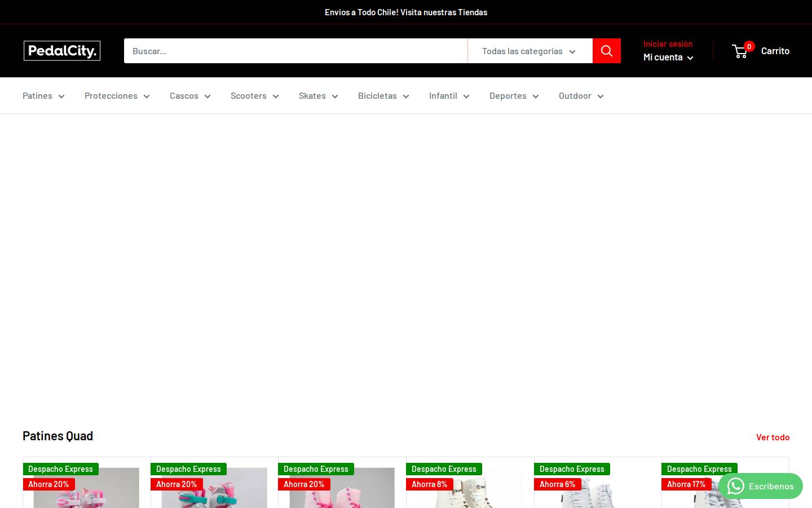Click the red search magnifier button
The image size is (812, 508).
click(x=607, y=51)
